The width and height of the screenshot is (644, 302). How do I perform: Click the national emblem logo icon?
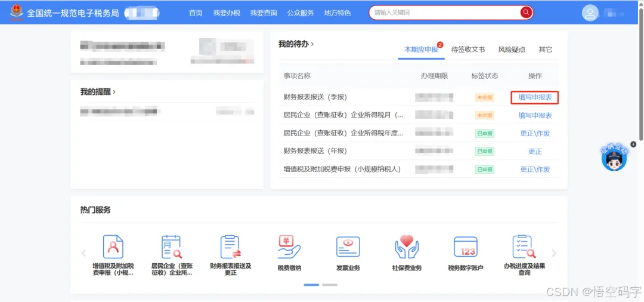[x=17, y=13]
